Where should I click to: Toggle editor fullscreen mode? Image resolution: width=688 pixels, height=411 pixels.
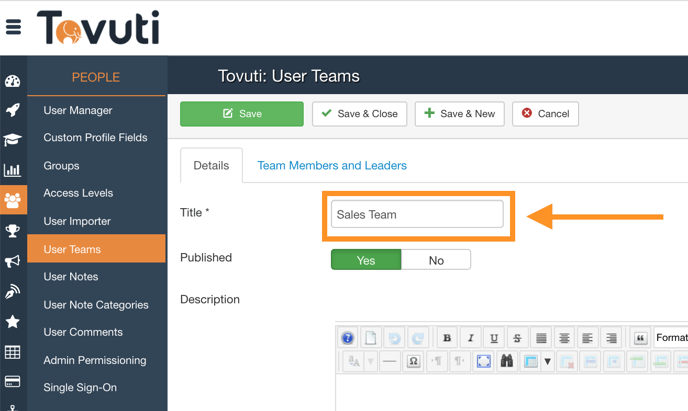[x=483, y=361]
